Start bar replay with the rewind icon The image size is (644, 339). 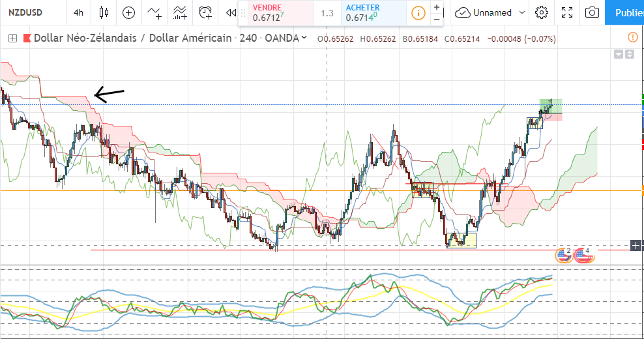[x=231, y=13]
